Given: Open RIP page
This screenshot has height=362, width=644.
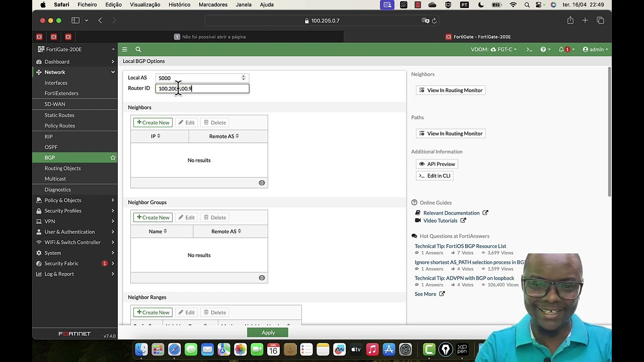Looking at the screenshot, I should point(48,136).
